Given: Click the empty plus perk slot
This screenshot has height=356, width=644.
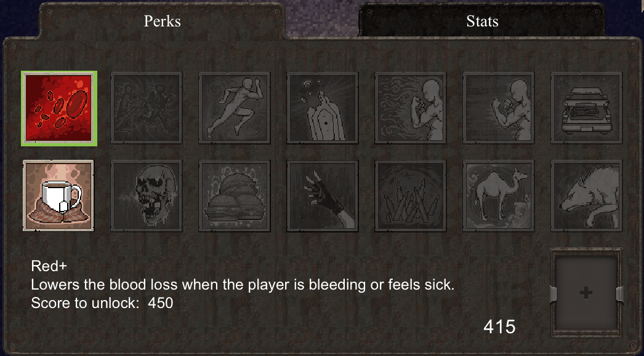Looking at the screenshot, I should (586, 293).
